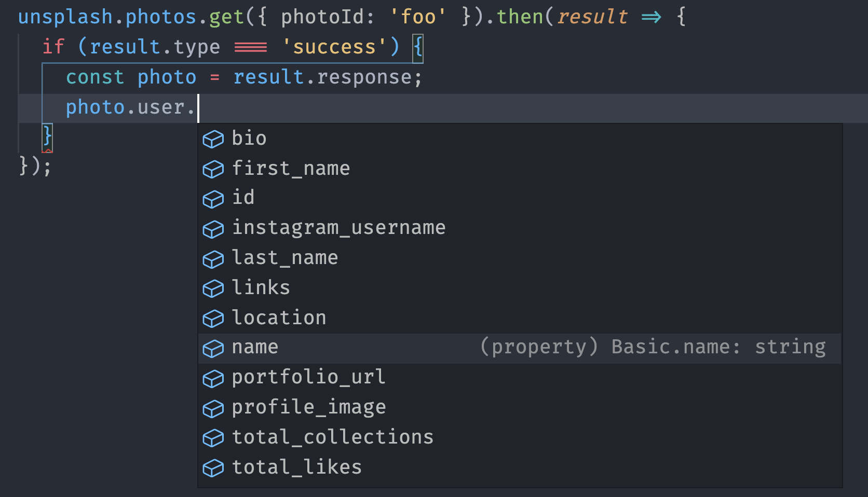Click 'photoId' property key
868x497 pixels.
322,17
